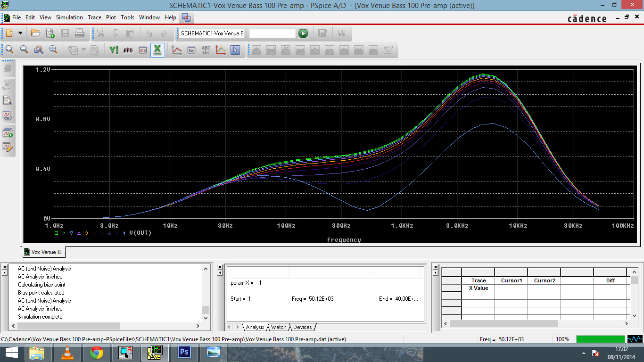Click the Zoom Out magnifier icon
644x362 pixels.
(x=24, y=50)
